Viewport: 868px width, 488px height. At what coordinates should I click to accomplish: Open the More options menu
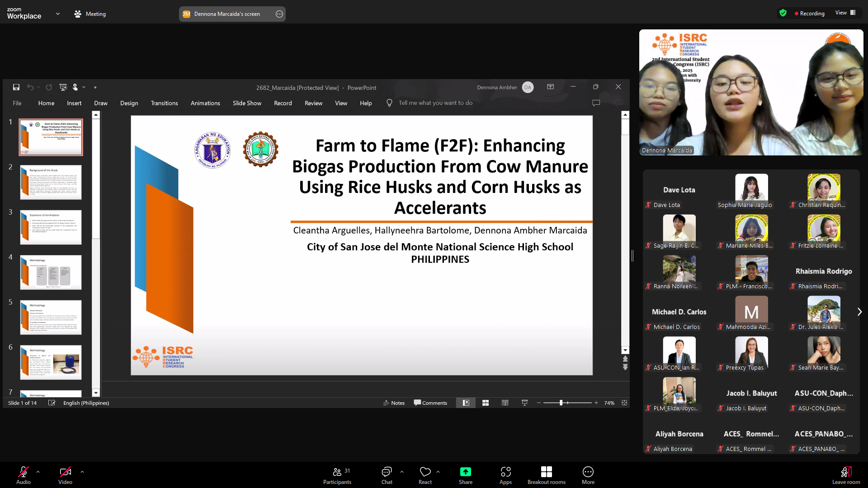tap(588, 475)
